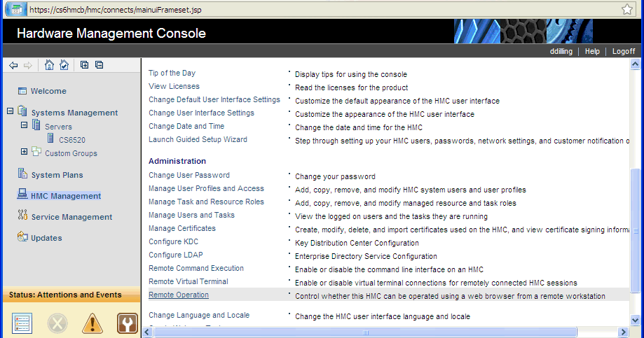
Task: Open Configure LDAP link
Action: click(x=176, y=255)
